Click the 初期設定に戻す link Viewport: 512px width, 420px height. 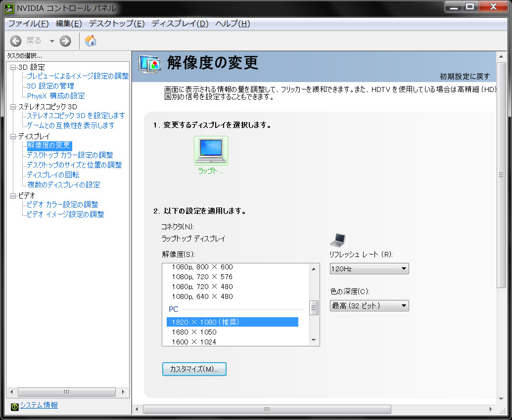coord(465,76)
